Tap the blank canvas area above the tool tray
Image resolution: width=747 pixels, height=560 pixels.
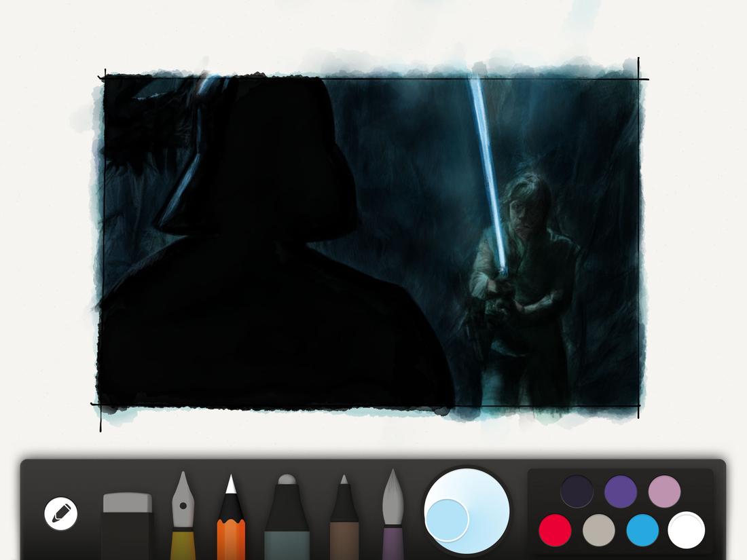pos(373,445)
